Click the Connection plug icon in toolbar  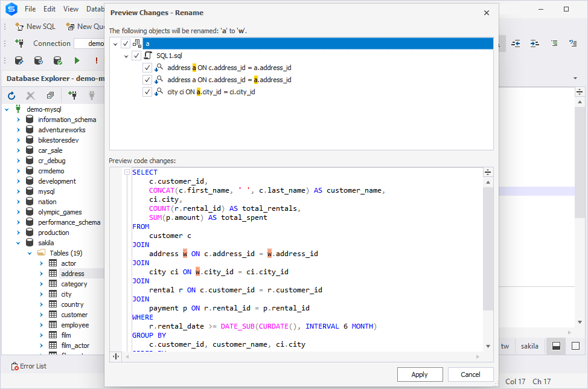19,43
